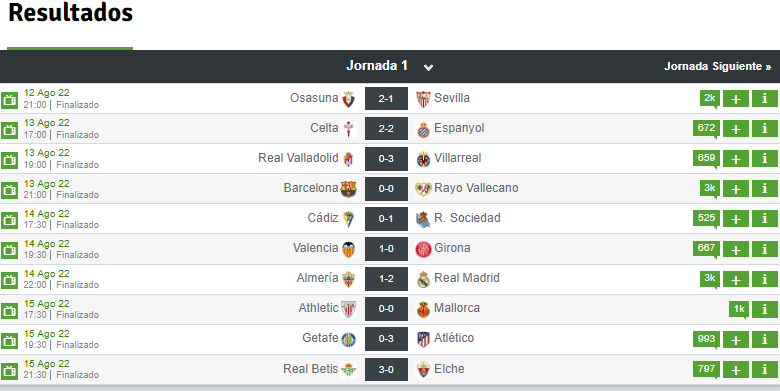This screenshot has width=780, height=391.
Task: Click the Barcelona club crest
Action: click(348, 189)
